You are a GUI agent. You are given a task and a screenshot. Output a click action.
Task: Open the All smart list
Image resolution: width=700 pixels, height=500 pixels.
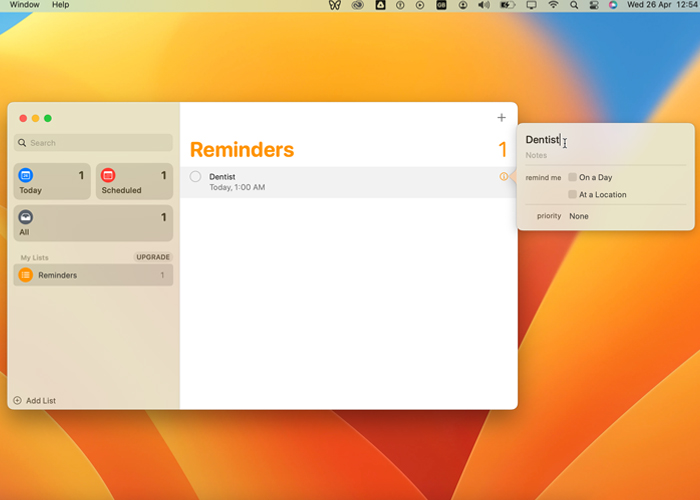pos(93,223)
